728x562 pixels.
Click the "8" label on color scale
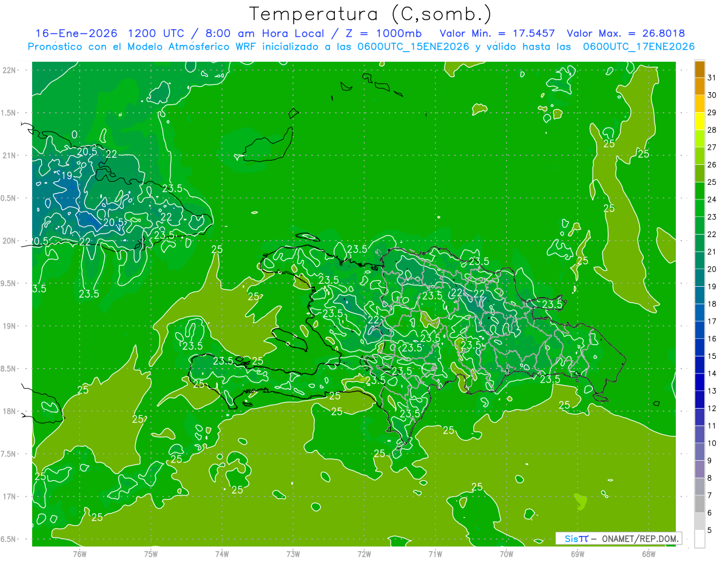click(710, 479)
